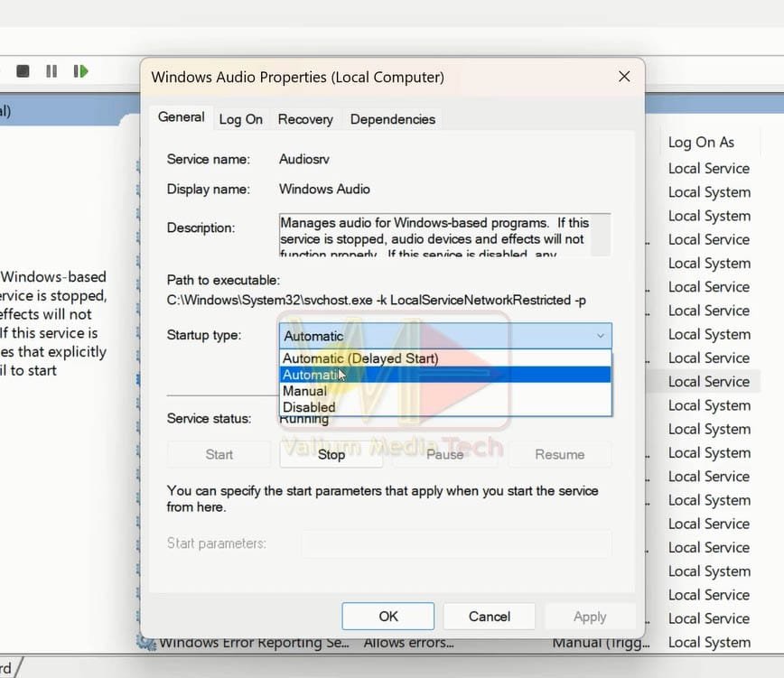The height and width of the screenshot is (678, 784).
Task: Click the greyed Pause button
Action: 444,455
